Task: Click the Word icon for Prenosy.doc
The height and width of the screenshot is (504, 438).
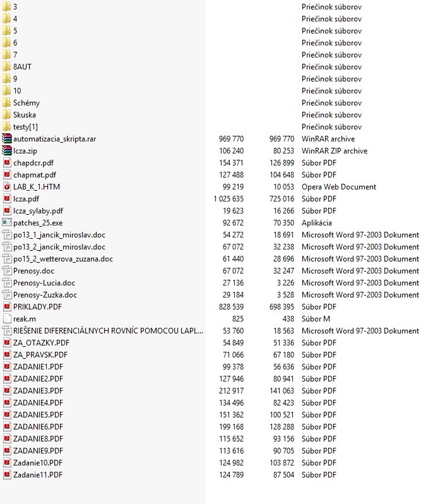Action: [7, 271]
